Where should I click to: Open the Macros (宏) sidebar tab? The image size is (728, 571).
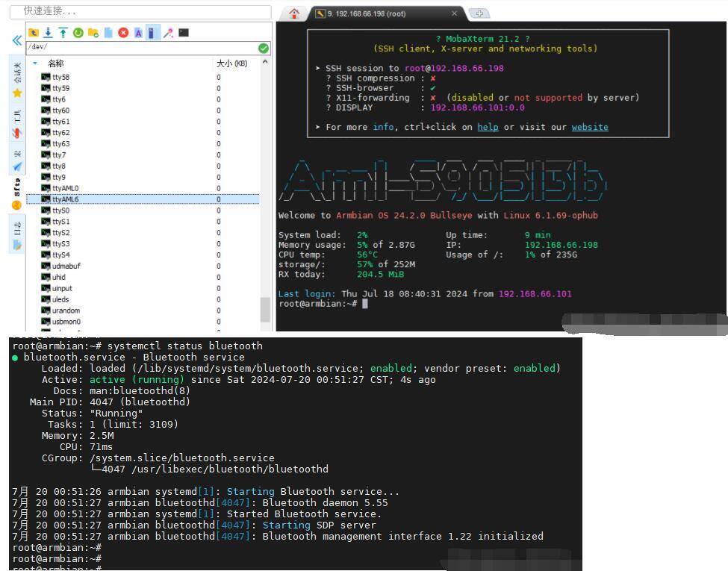(x=17, y=160)
